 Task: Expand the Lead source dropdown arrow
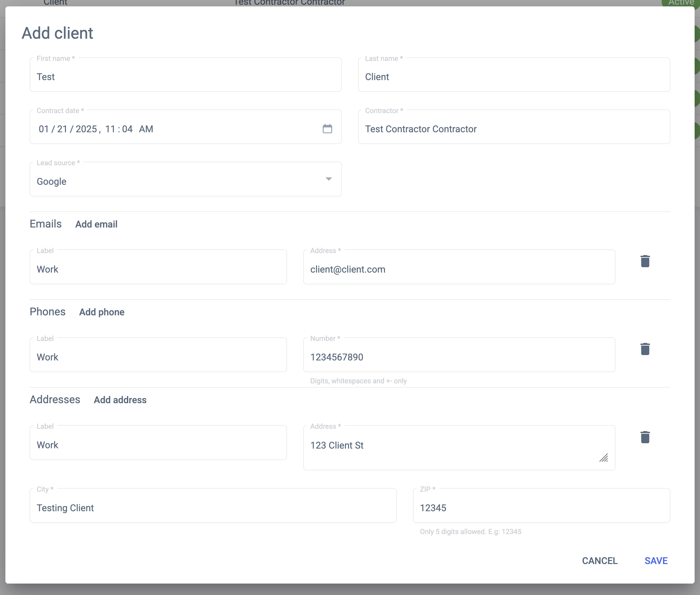coord(328,179)
